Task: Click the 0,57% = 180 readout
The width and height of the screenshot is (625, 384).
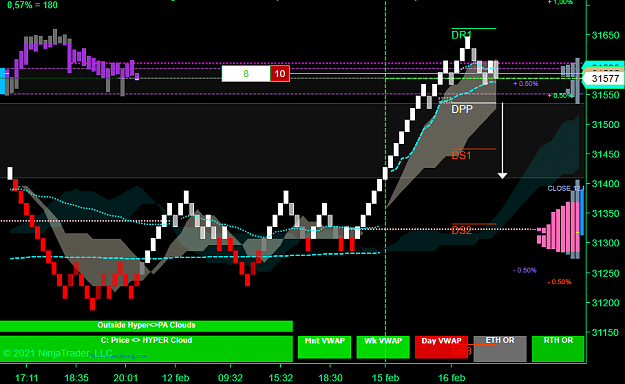Action: tap(32, 5)
